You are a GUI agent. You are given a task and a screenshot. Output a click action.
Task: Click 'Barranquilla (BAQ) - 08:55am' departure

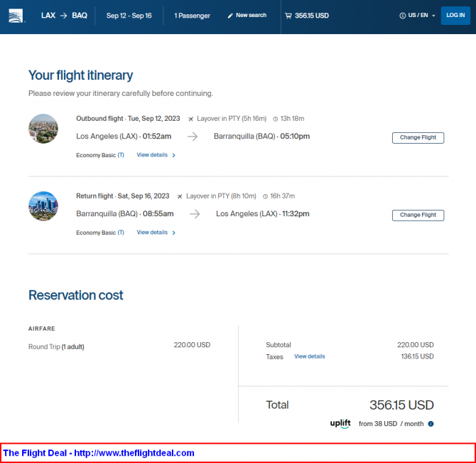click(125, 213)
